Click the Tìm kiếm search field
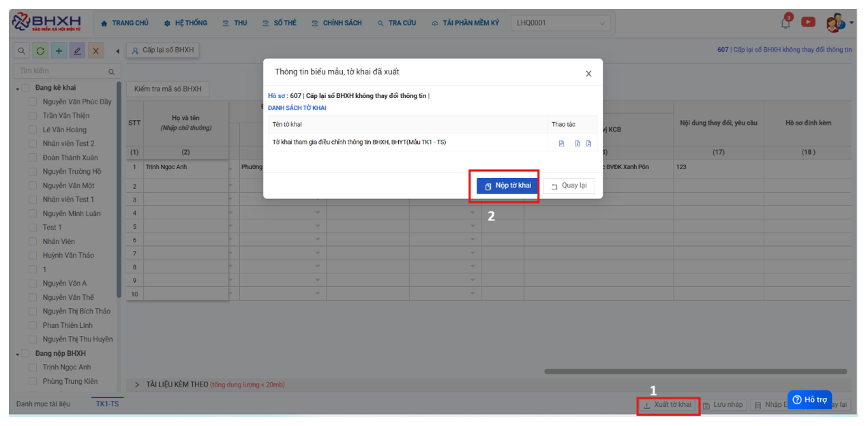Image resolution: width=868 pixels, height=426 pixels. pyautogui.click(x=61, y=71)
